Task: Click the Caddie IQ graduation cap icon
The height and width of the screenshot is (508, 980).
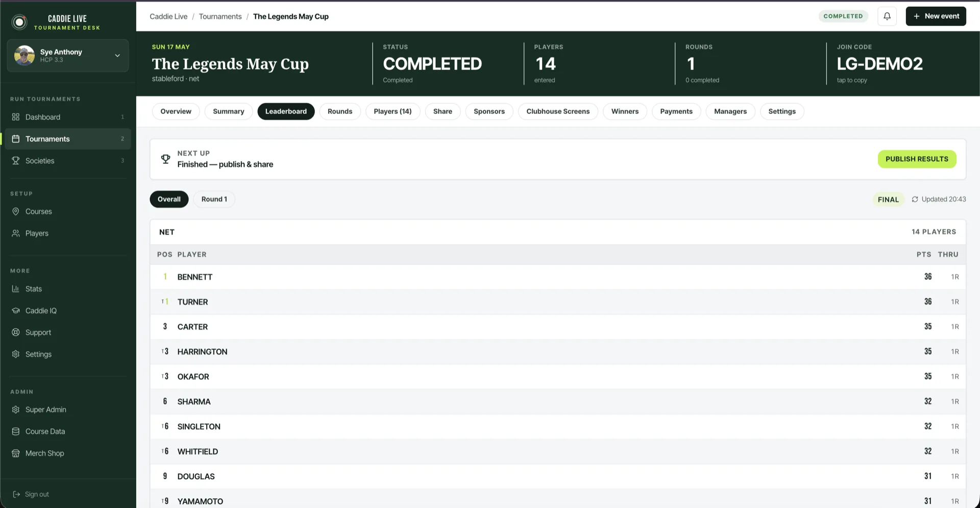Action: (x=16, y=310)
